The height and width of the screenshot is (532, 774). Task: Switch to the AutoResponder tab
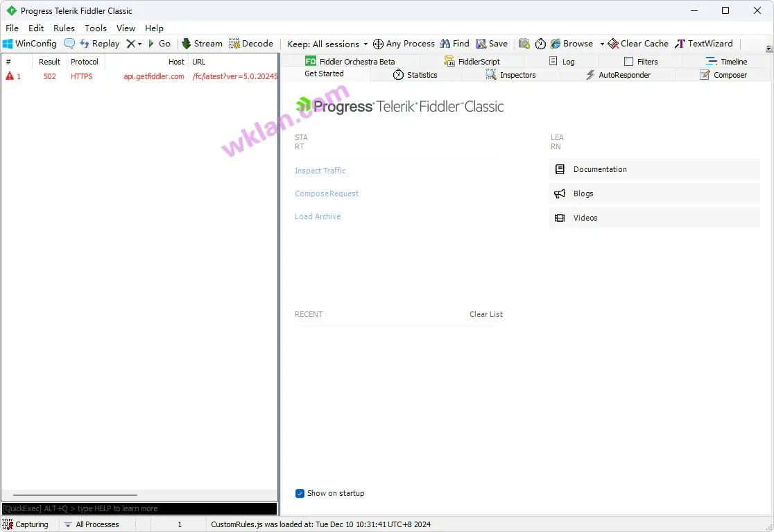pos(618,75)
